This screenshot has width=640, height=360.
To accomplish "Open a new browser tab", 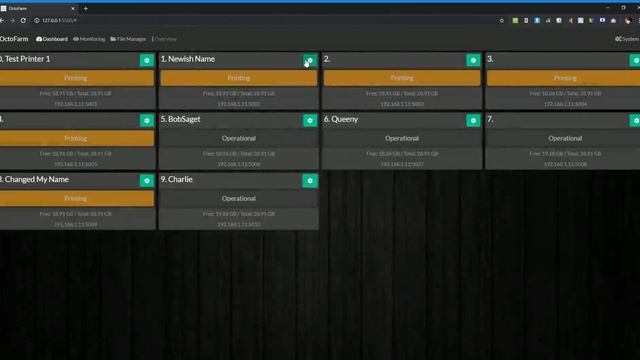I will click(x=86, y=8).
